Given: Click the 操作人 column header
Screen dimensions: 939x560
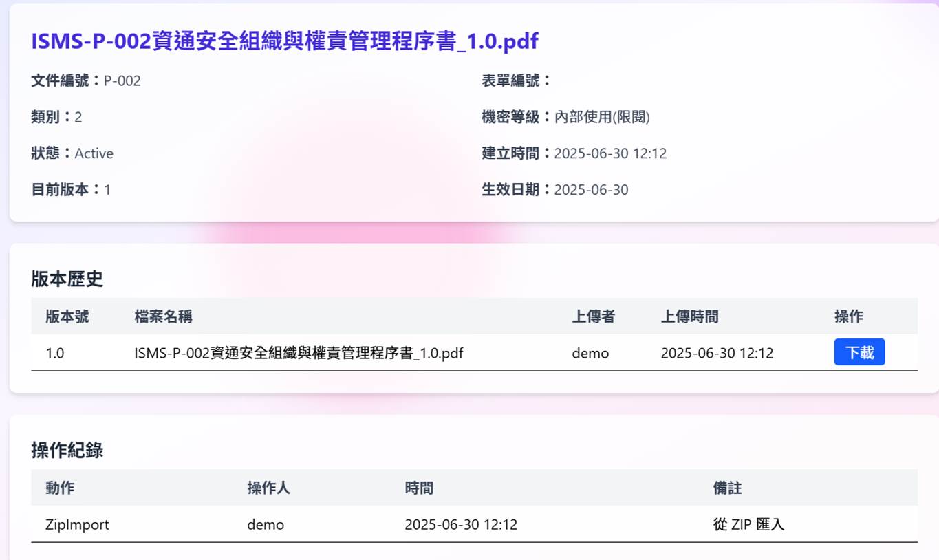Looking at the screenshot, I should [x=268, y=488].
